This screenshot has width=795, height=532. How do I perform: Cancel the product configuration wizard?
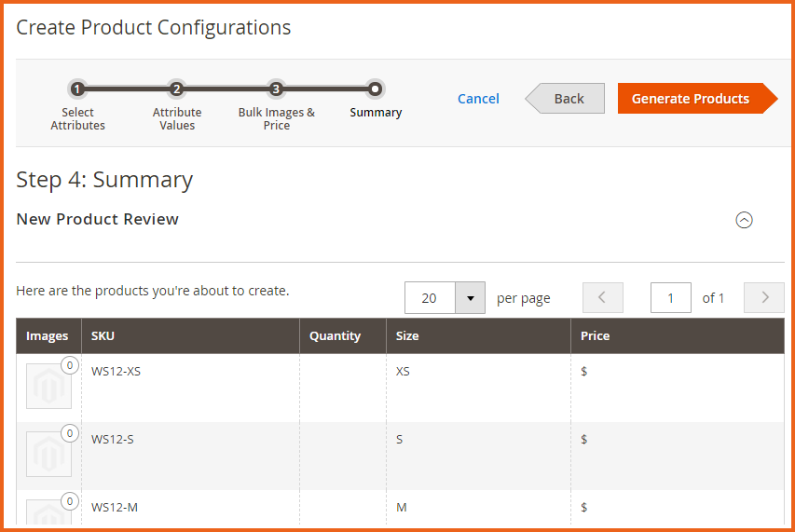click(478, 98)
